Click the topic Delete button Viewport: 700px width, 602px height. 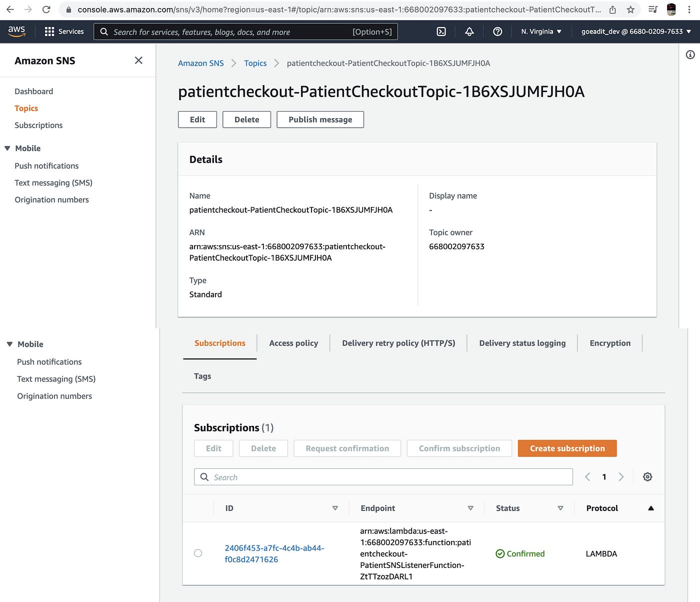[247, 120]
